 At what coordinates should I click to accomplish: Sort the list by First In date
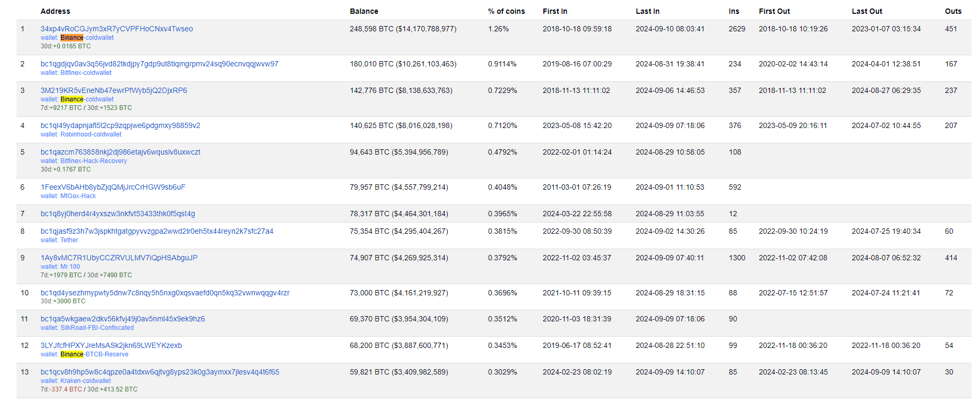[x=554, y=11]
